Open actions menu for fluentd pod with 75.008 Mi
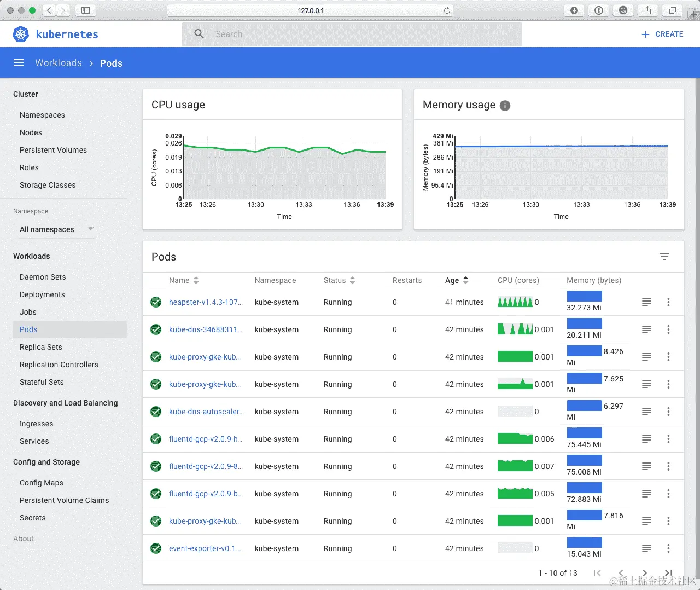This screenshot has height=590, width=700. pos(668,466)
